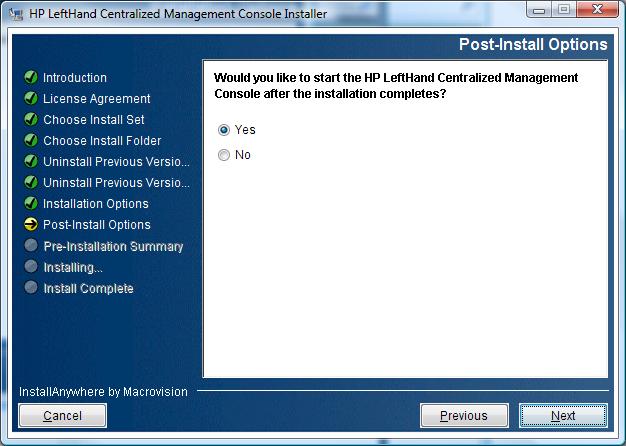The height and width of the screenshot is (446, 626).
Task: Click the Choose Install Folder step label
Action: tap(102, 141)
